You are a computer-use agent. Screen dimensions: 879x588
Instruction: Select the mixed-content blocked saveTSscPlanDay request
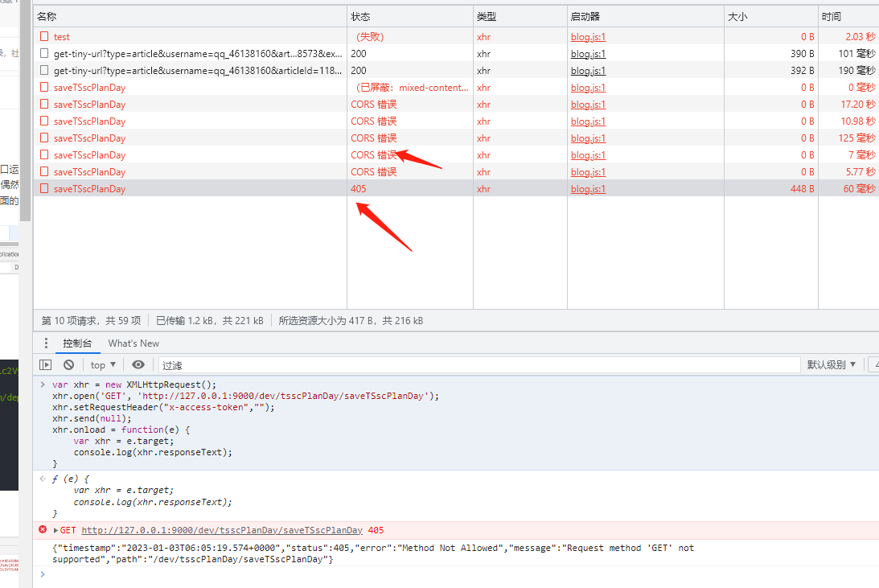pos(456,87)
